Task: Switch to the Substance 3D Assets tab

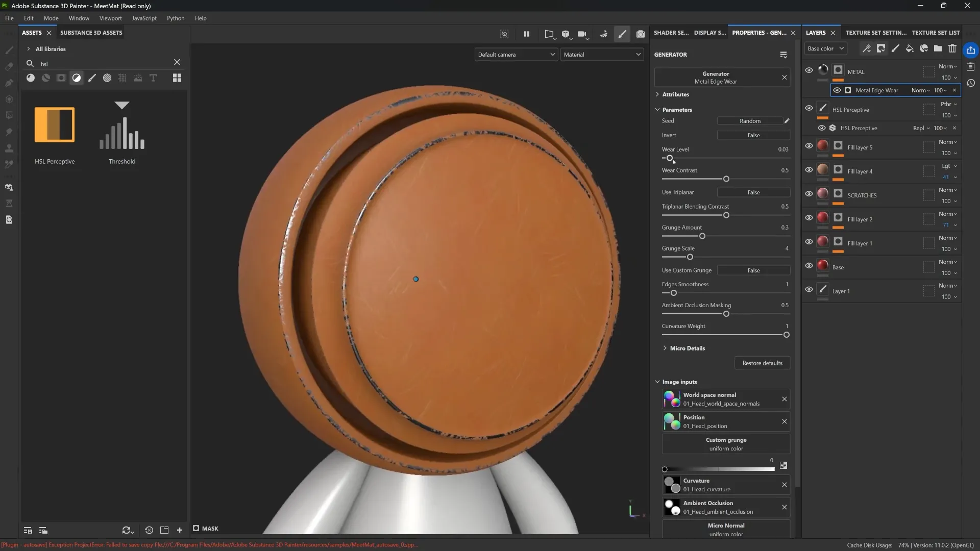Action: tap(91, 33)
